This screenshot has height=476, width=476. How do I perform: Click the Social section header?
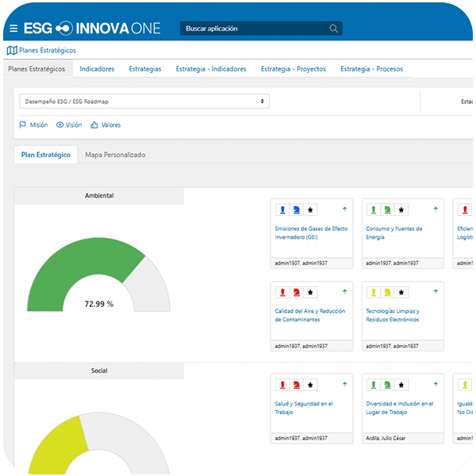tap(99, 370)
